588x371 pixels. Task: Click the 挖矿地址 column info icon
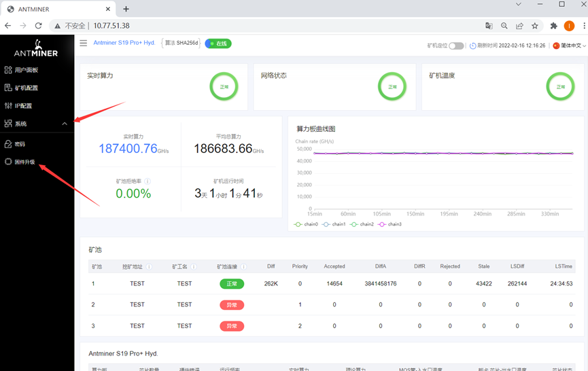tap(149, 267)
